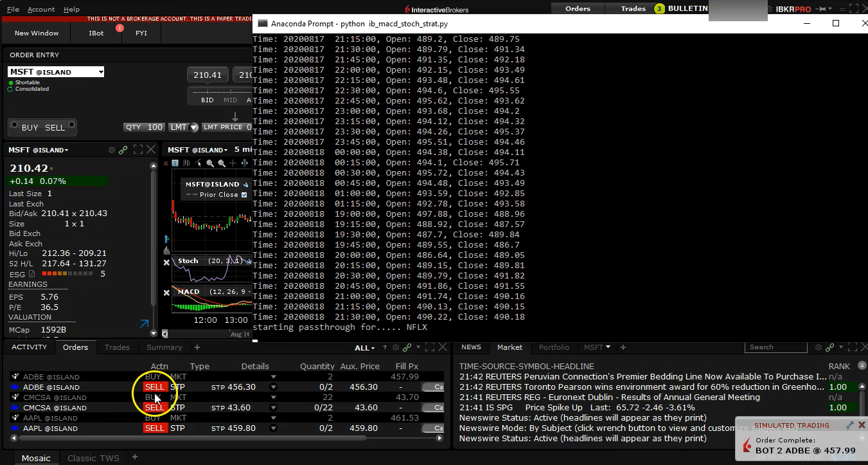The width and height of the screenshot is (868, 465).
Task: Click the bar chart type icon in chart toolbar
Action: tap(187, 163)
